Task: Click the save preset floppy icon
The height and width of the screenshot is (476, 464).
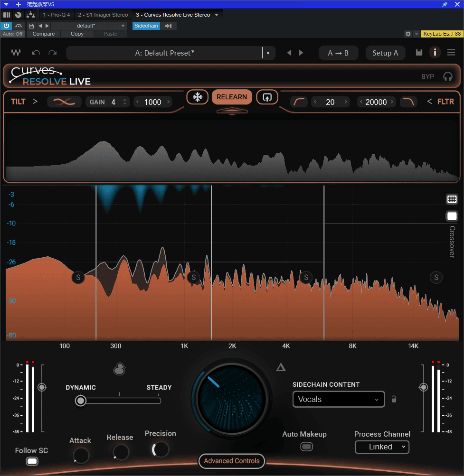Action: pos(419,53)
